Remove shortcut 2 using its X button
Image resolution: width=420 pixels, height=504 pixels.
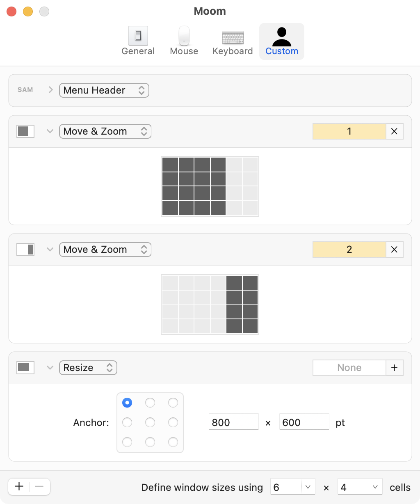(x=394, y=250)
